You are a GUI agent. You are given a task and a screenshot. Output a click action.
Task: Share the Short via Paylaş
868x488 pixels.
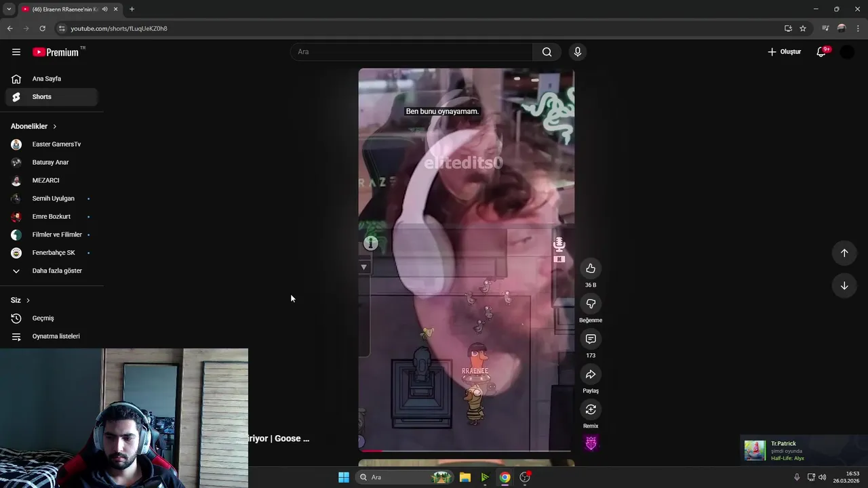[591, 374]
